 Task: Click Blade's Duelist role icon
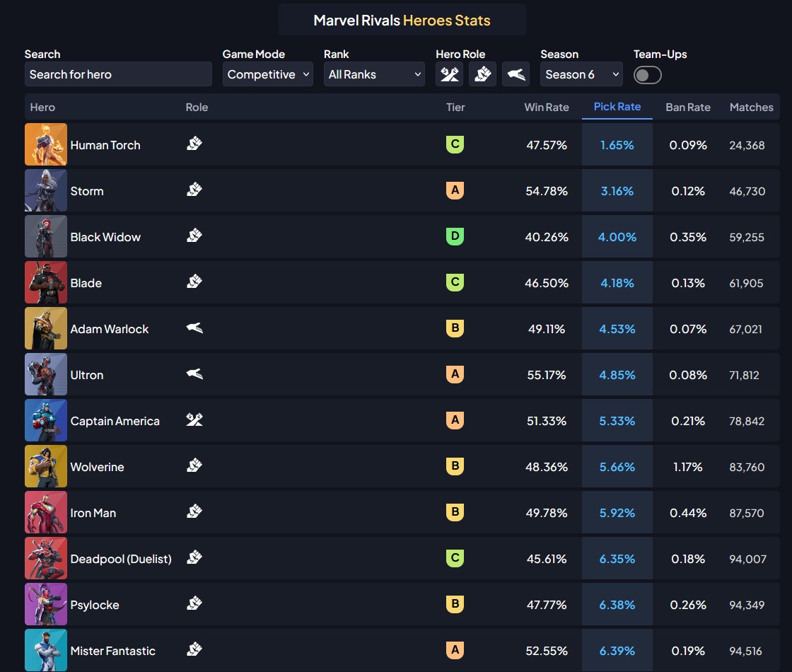click(194, 282)
